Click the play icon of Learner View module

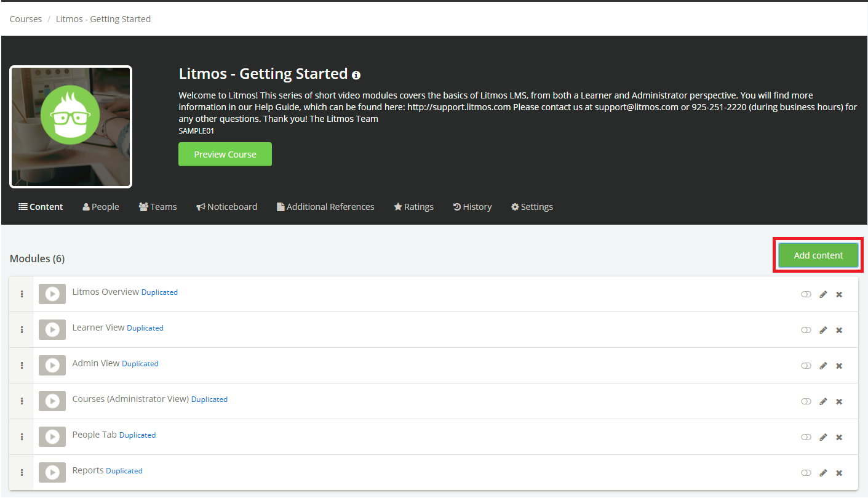point(52,330)
